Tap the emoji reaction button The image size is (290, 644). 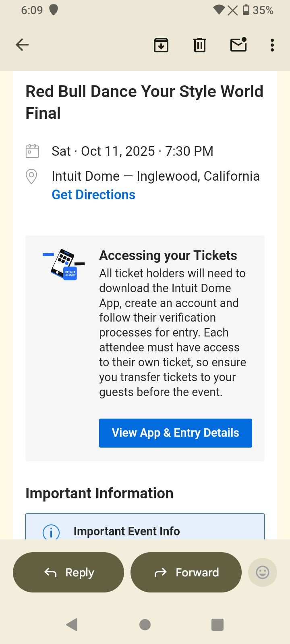click(x=263, y=572)
